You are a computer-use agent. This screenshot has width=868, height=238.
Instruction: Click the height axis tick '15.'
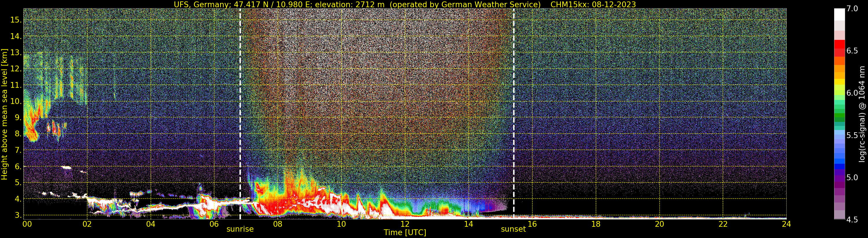[x=16, y=20]
